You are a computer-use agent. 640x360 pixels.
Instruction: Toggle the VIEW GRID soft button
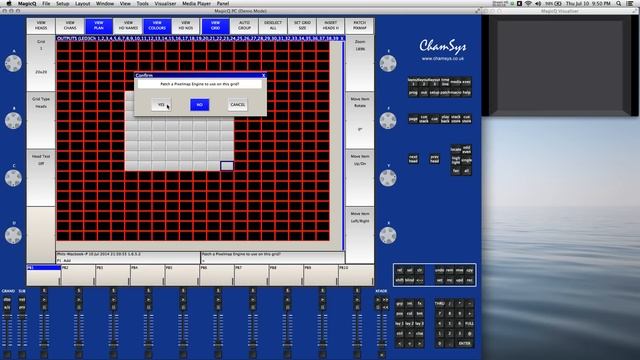(x=215, y=26)
